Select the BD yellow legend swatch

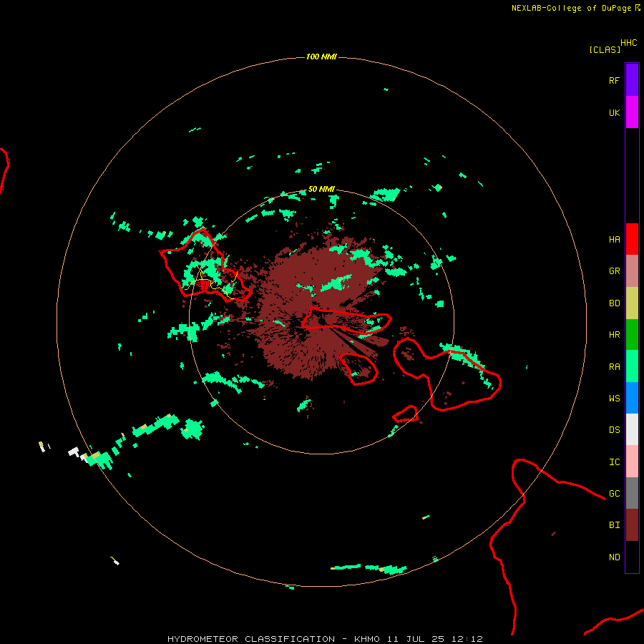coord(632,303)
